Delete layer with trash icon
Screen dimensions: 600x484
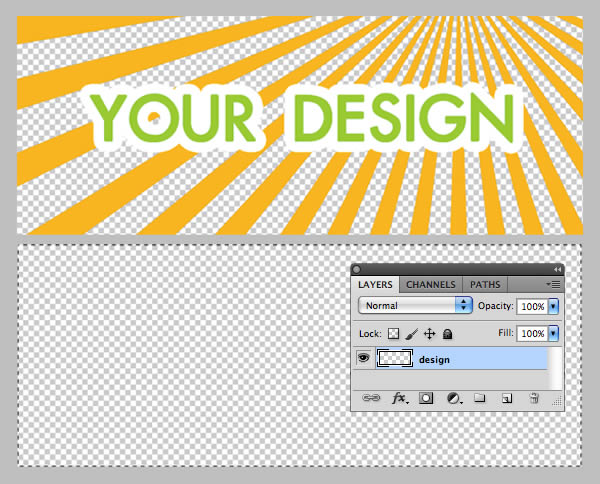534,398
